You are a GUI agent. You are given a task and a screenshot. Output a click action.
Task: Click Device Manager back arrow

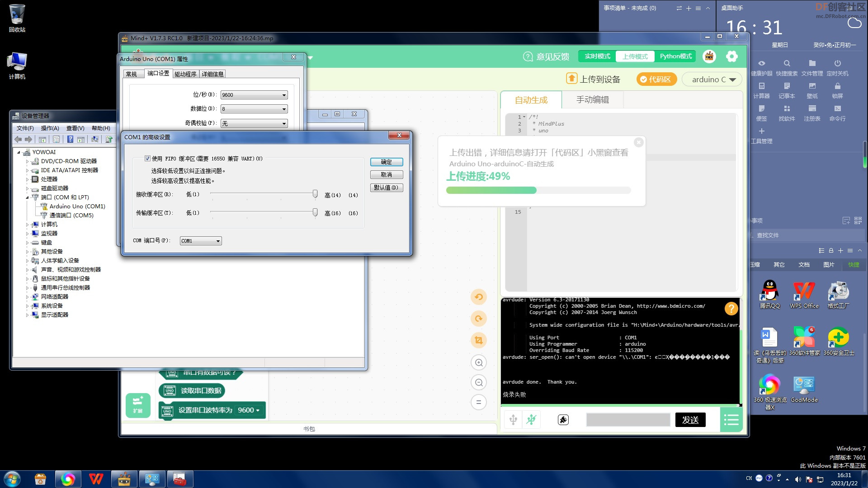[18, 139]
